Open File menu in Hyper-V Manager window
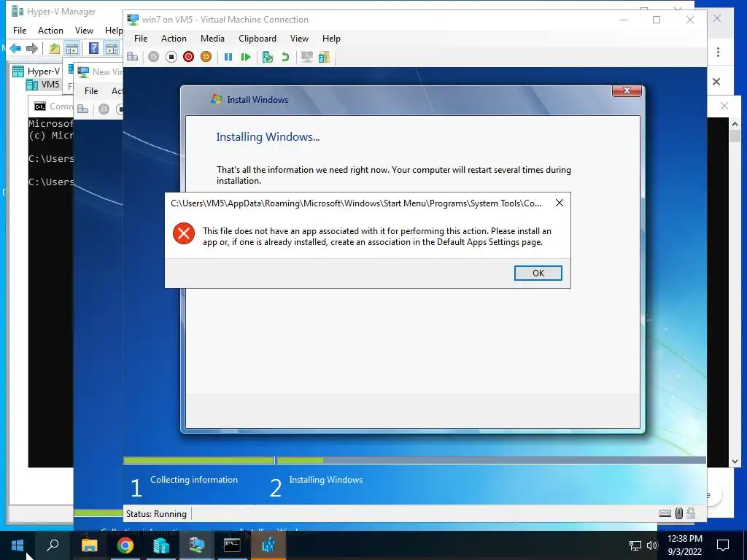The image size is (747, 560). tap(20, 31)
